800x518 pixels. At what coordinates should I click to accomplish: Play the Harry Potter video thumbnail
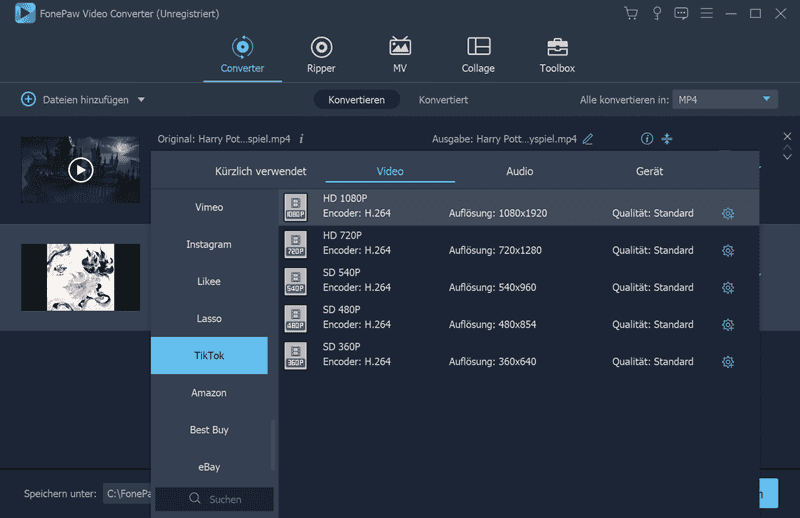pyautogui.click(x=81, y=169)
